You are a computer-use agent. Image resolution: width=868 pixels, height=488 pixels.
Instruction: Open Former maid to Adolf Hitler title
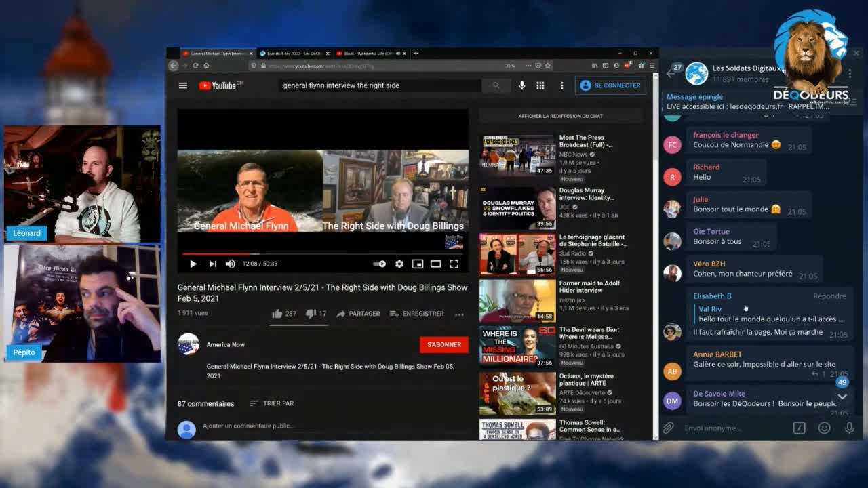click(x=589, y=287)
